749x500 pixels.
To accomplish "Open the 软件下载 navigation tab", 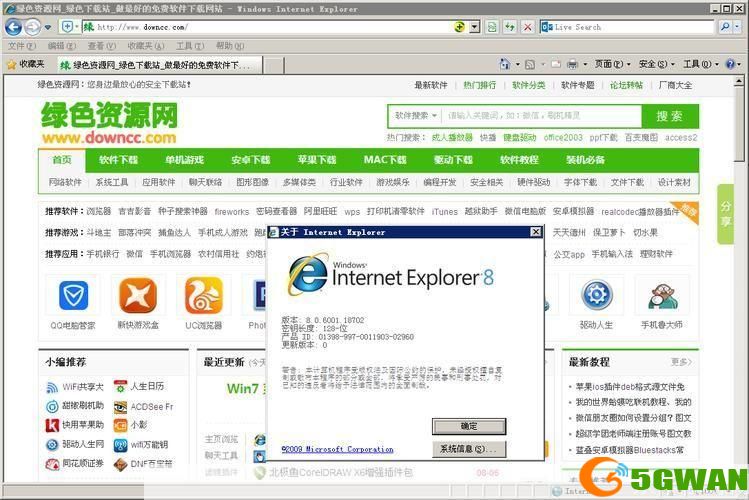I will 118,160.
